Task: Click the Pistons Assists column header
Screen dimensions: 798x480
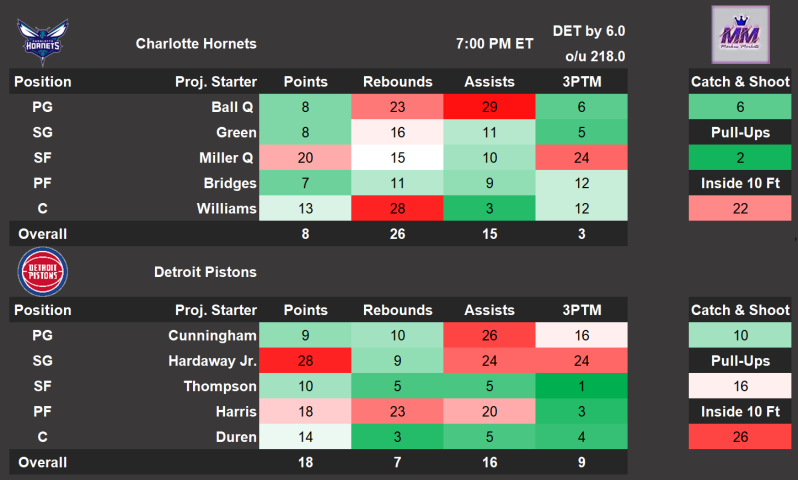Action: click(489, 310)
